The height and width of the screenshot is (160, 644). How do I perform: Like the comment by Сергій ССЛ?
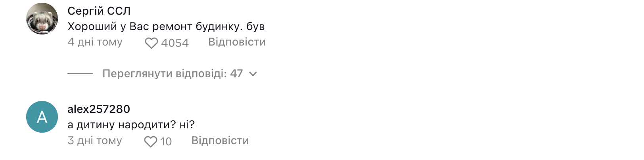click(151, 43)
